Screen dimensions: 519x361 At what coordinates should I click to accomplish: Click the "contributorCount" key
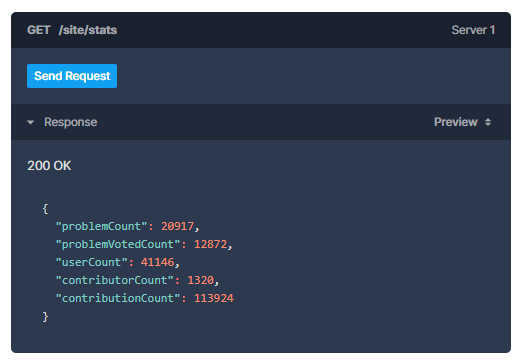[114, 280]
